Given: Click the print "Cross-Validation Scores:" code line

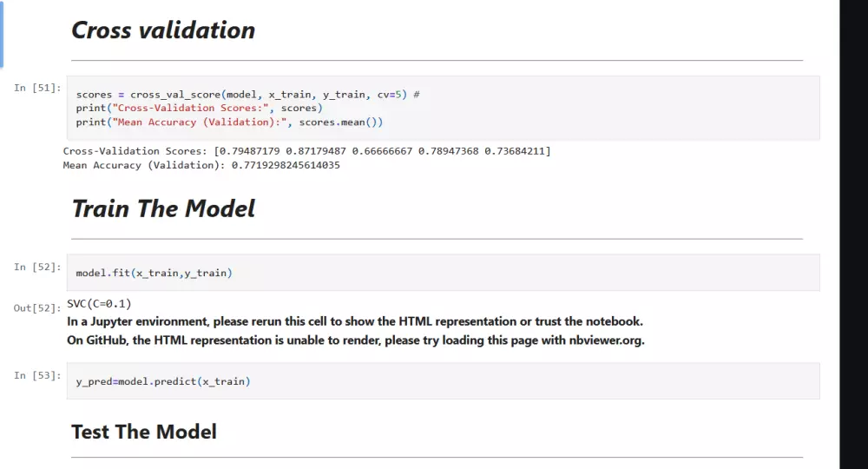Looking at the screenshot, I should click(x=199, y=108).
